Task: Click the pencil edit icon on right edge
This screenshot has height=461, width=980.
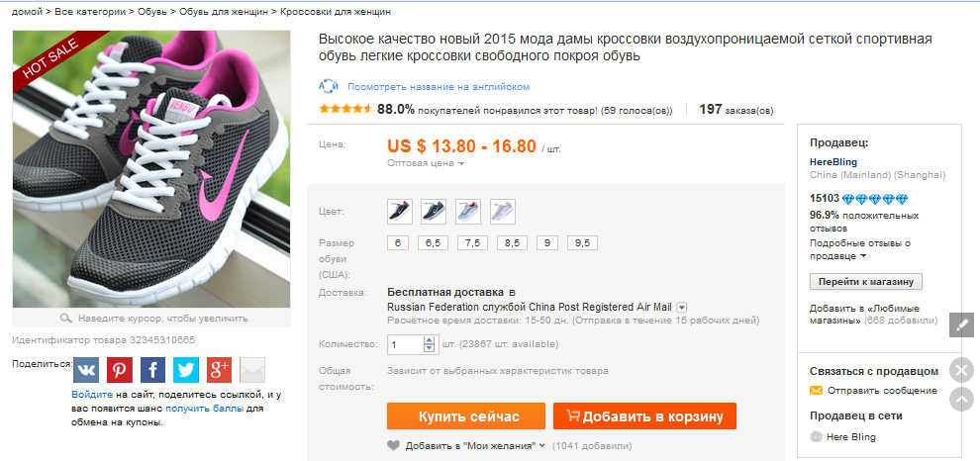Action: tap(961, 324)
